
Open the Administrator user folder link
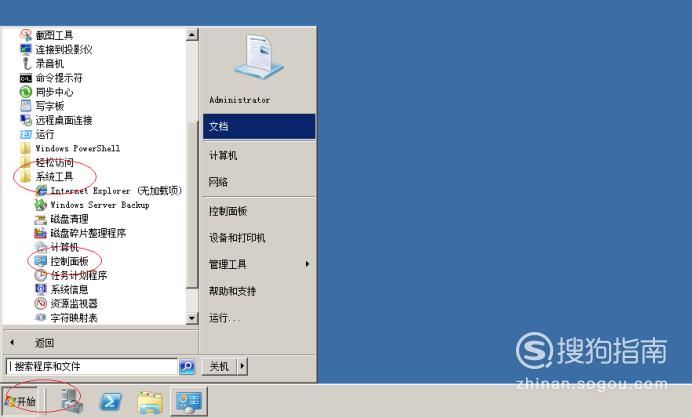pyautogui.click(x=240, y=100)
